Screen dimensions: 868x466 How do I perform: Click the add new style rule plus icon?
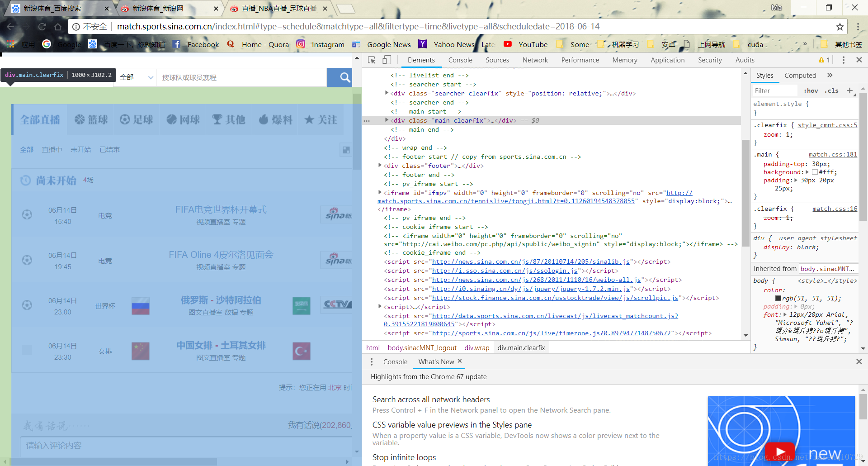pyautogui.click(x=849, y=90)
